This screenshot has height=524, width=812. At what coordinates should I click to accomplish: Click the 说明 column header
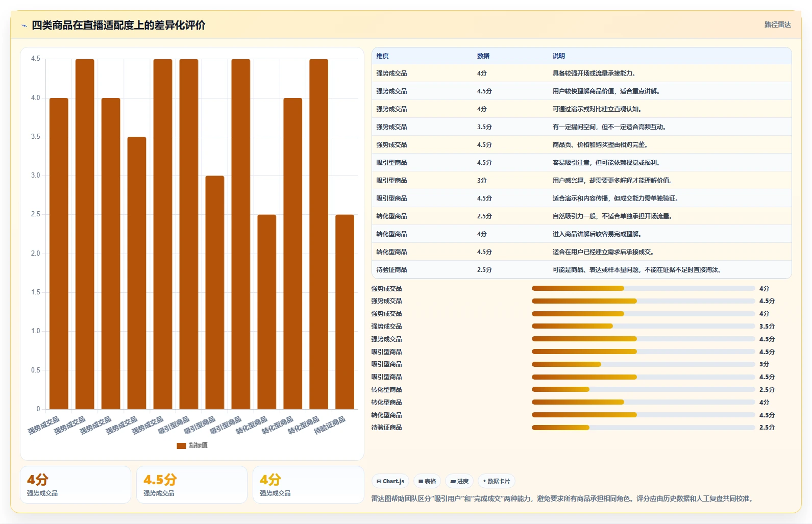tap(559, 56)
